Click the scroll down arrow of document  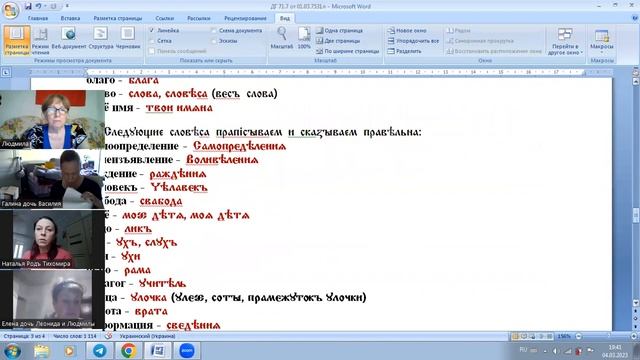point(636,303)
